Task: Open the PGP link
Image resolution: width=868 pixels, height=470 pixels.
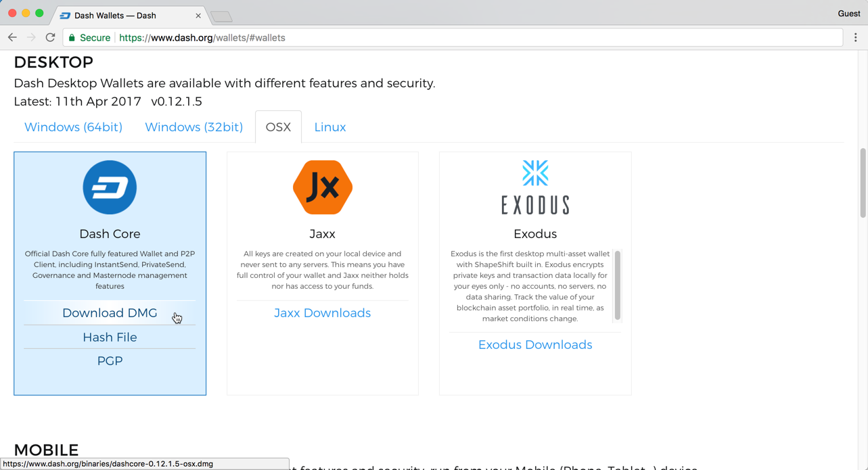Action: [110, 361]
